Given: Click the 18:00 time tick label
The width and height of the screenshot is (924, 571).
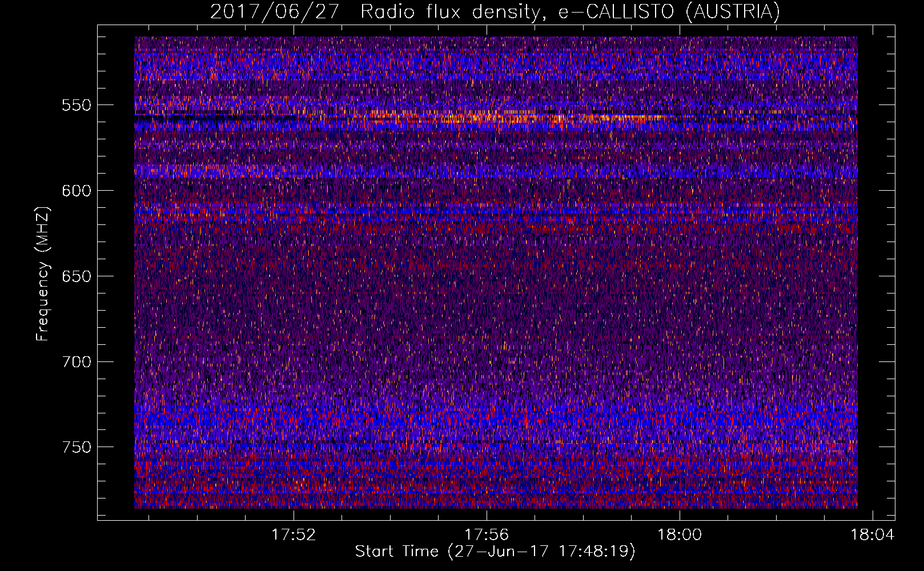Looking at the screenshot, I should tap(680, 534).
